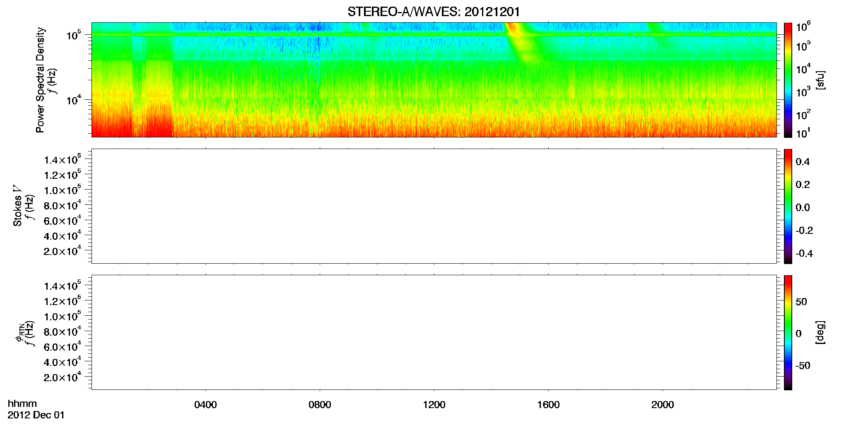Click 1.4×10^5 tick in Stokes V panel
This screenshot has width=868, height=447.
tap(63, 159)
